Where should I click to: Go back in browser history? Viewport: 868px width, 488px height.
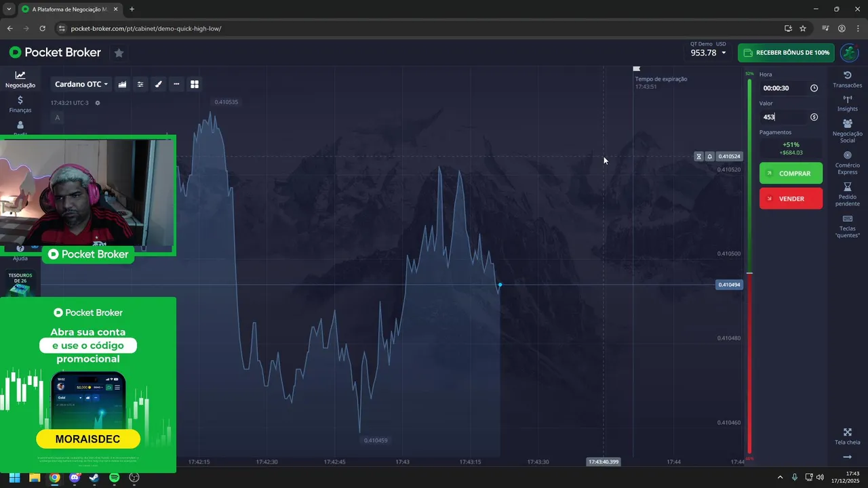[x=9, y=28]
